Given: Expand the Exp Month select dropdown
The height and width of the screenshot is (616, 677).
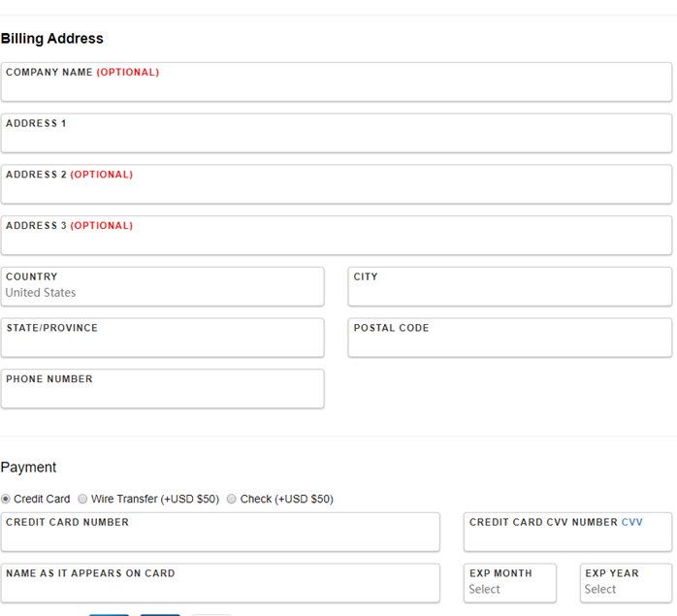Looking at the screenshot, I should pos(510,589).
